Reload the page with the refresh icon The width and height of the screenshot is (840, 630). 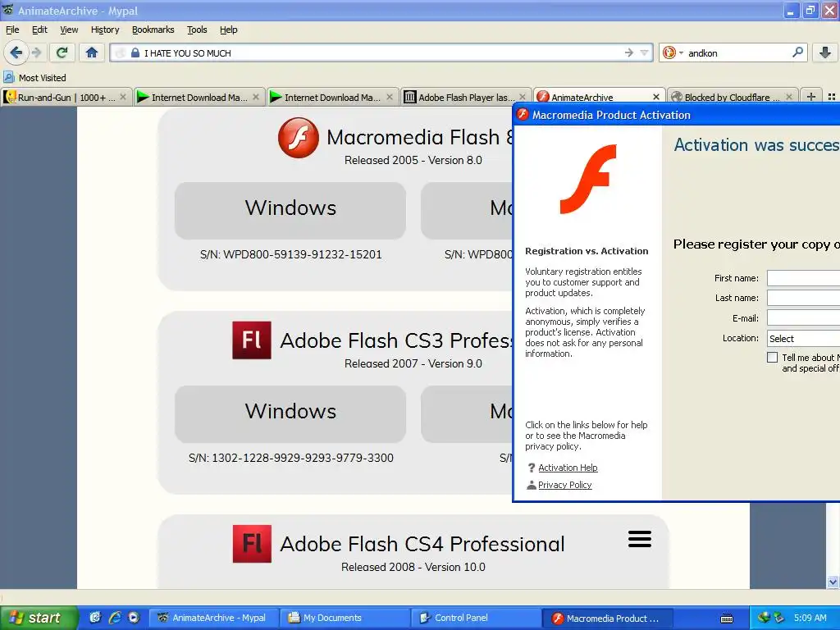tap(62, 52)
